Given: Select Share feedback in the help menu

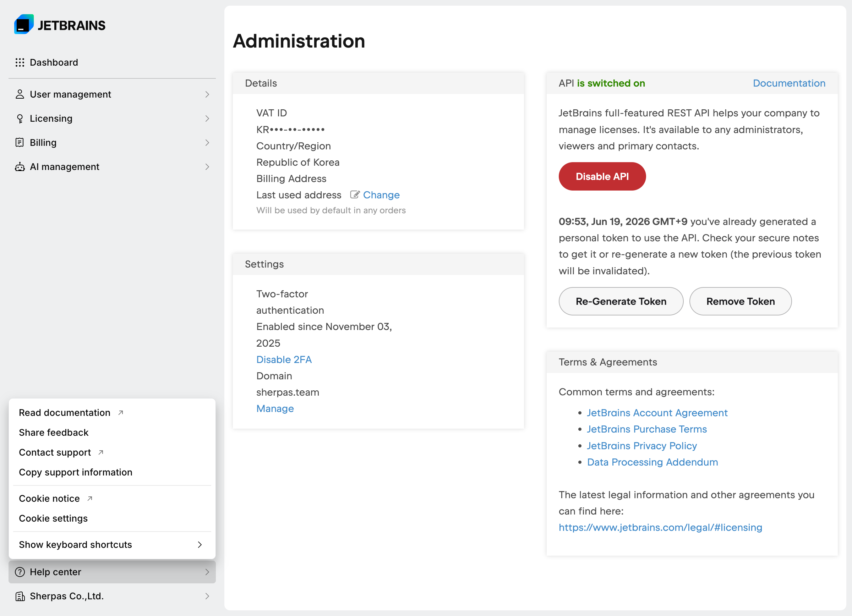Looking at the screenshot, I should 112,433.
